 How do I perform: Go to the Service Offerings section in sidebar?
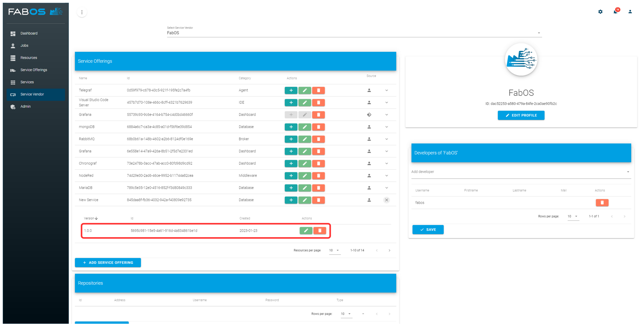point(34,70)
